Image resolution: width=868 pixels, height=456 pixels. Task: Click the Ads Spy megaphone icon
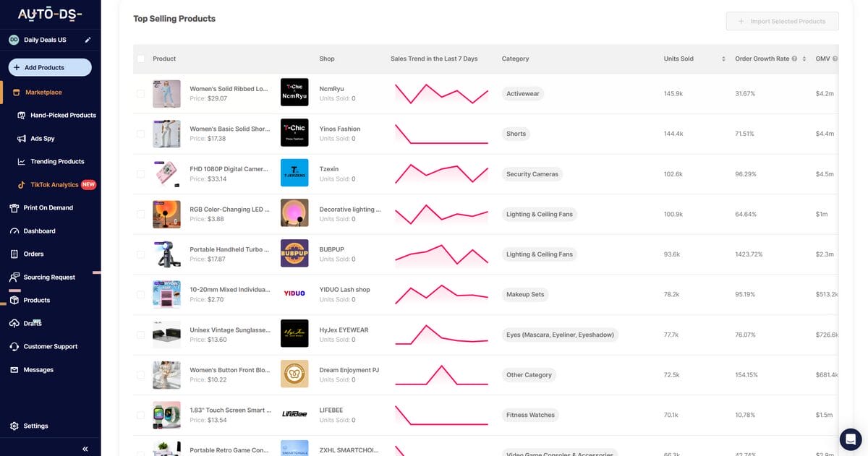22,139
